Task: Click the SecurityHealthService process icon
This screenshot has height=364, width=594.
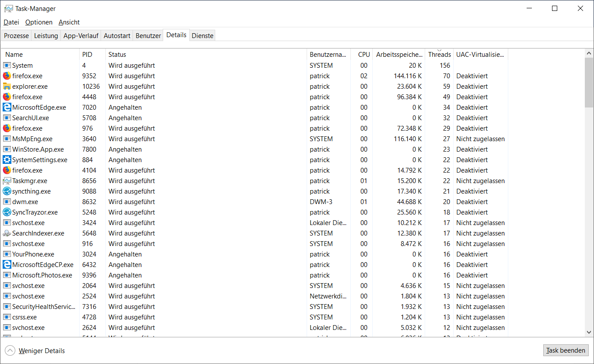Action: click(7, 306)
